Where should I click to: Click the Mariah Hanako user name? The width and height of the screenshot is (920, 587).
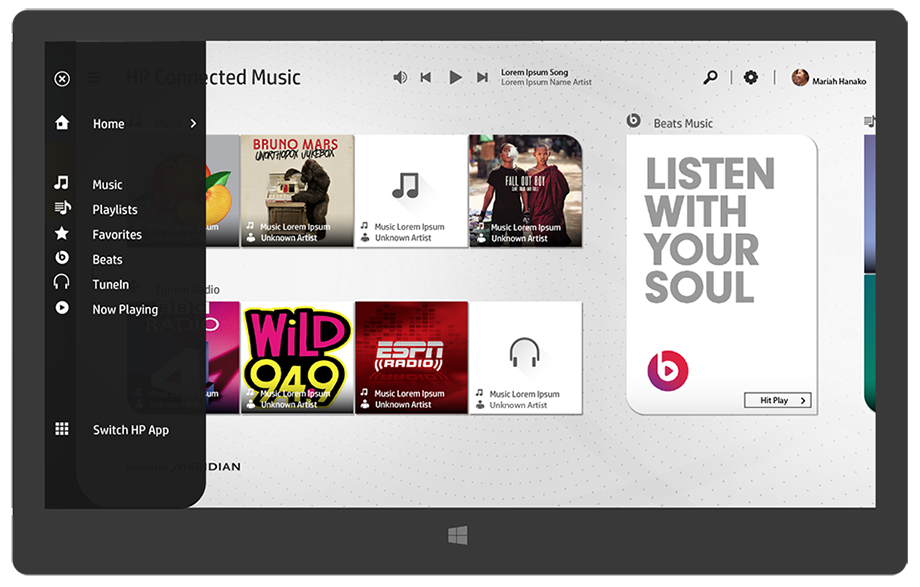[x=839, y=82]
